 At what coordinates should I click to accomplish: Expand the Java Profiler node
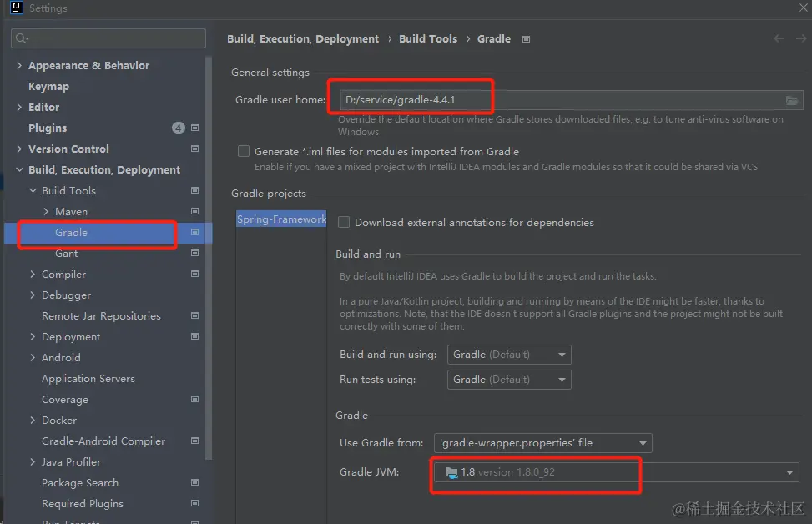point(33,462)
